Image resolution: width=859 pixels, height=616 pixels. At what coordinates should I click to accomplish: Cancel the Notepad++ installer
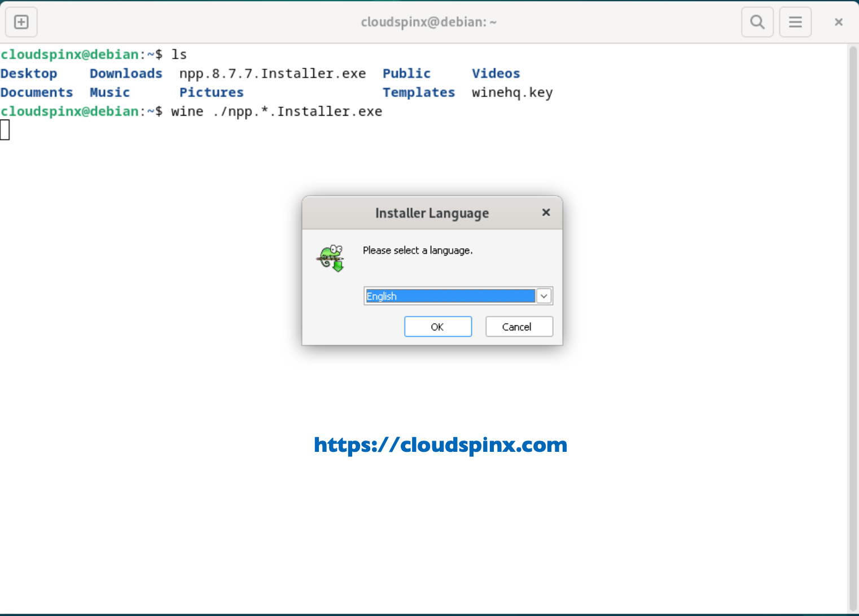point(519,327)
